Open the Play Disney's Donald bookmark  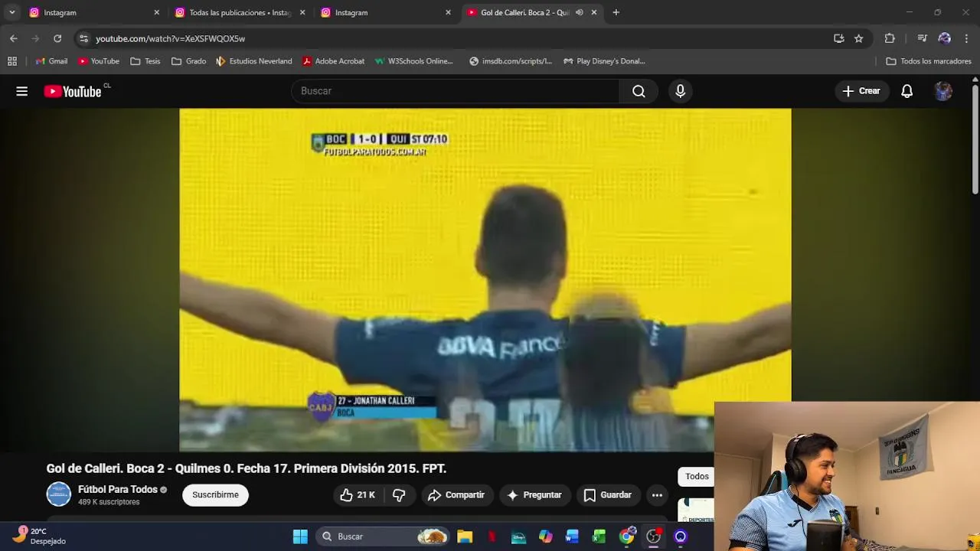tap(605, 61)
